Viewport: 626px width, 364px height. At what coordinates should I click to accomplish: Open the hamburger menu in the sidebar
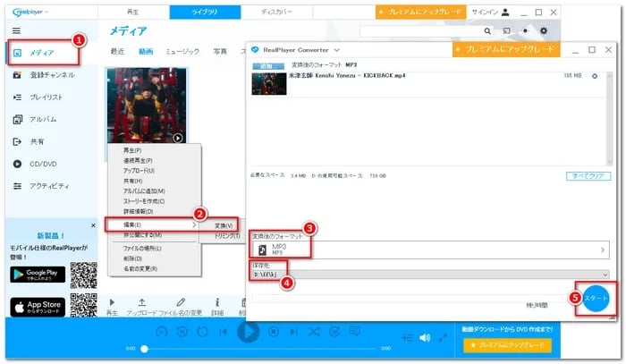click(x=16, y=30)
